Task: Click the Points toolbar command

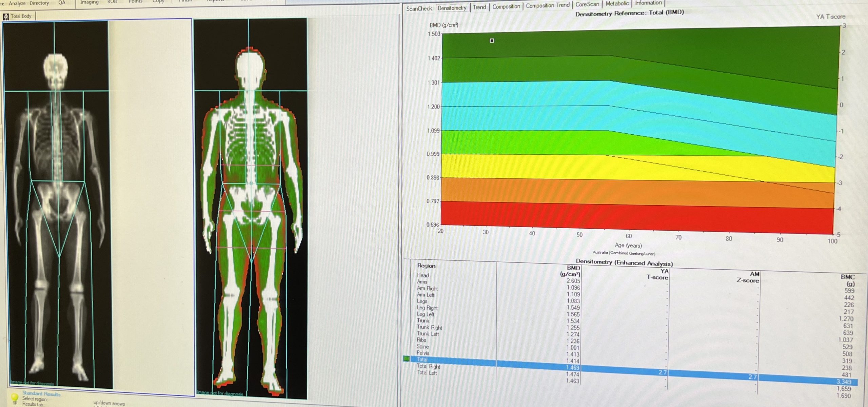Action: (135, 1)
